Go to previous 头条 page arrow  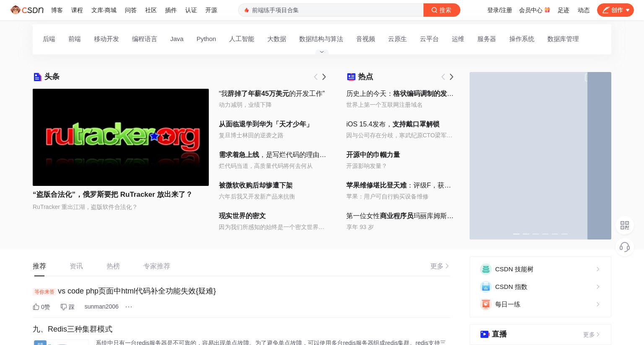pyautogui.click(x=316, y=77)
